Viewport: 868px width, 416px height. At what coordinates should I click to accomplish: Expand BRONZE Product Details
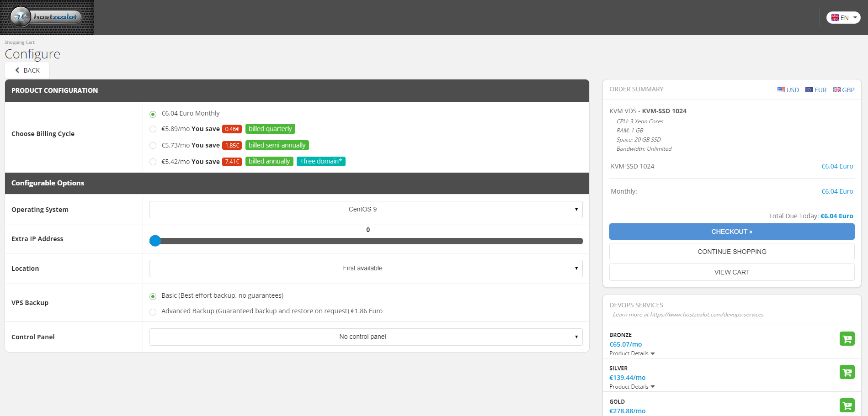pos(632,353)
